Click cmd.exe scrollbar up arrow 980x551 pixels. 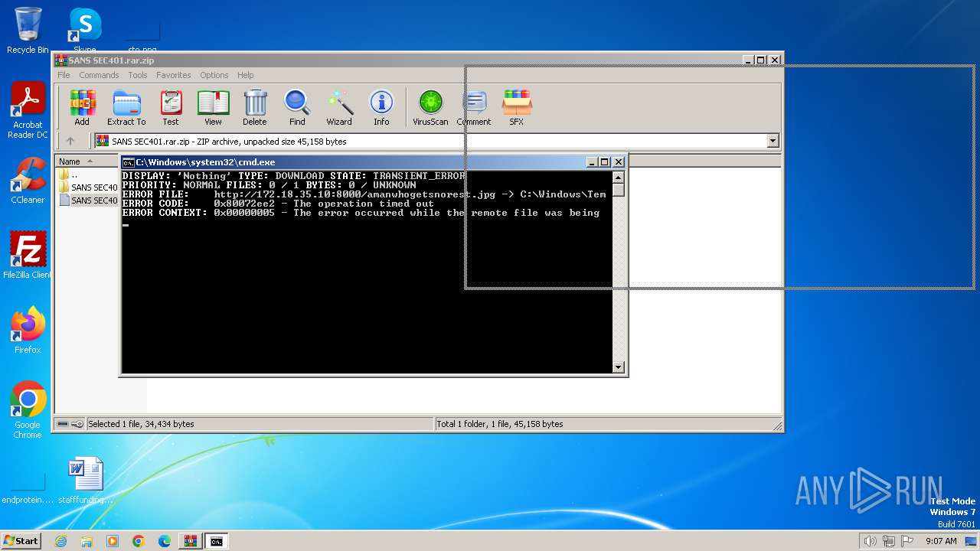pos(619,178)
